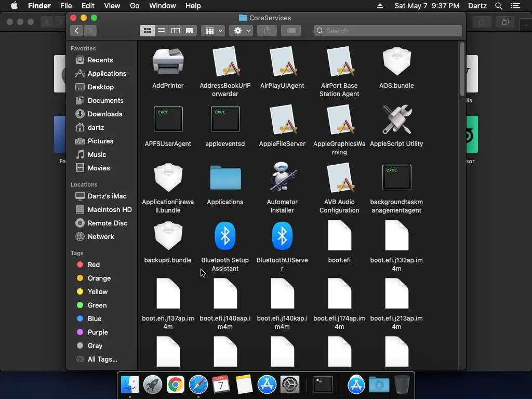Open Google Chrome from the Dock

coord(176,385)
